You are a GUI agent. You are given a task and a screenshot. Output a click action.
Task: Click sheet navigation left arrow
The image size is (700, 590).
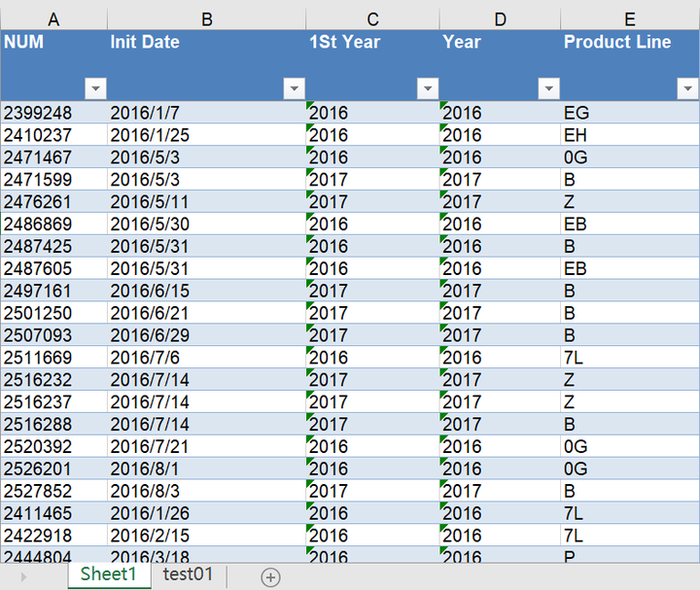[x=23, y=576]
